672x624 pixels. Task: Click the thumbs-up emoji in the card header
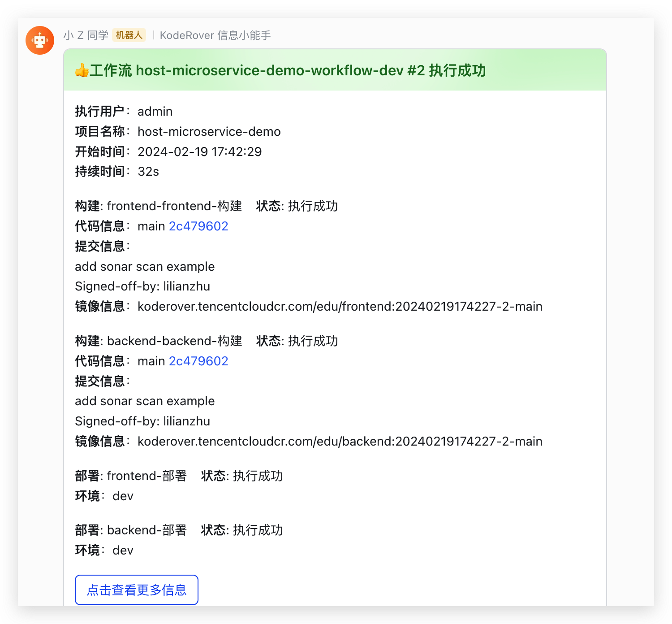82,70
